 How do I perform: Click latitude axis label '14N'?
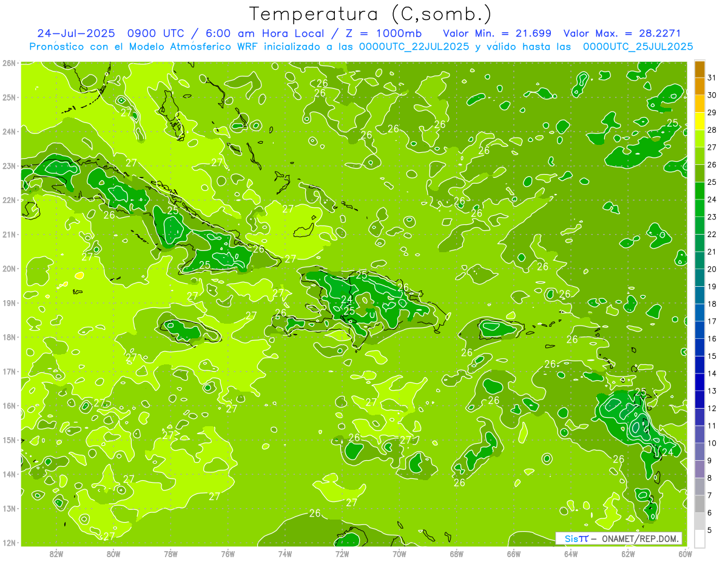pos(9,474)
